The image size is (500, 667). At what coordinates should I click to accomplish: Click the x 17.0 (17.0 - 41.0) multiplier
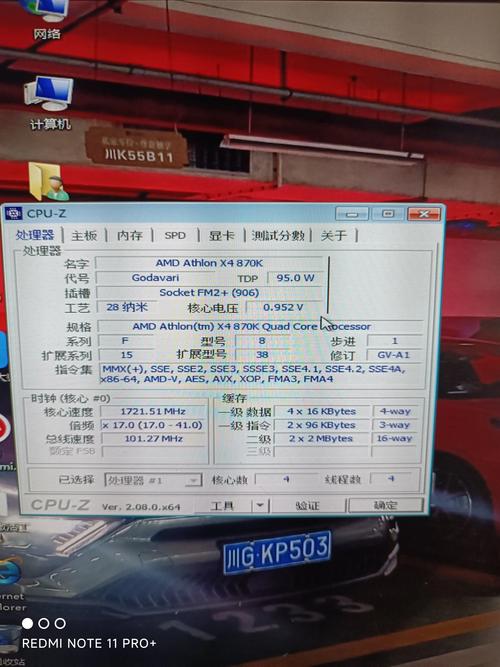tap(153, 425)
